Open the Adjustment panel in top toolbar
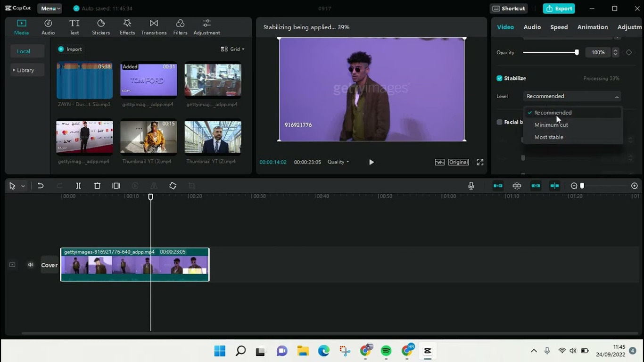644x362 pixels. click(206, 27)
